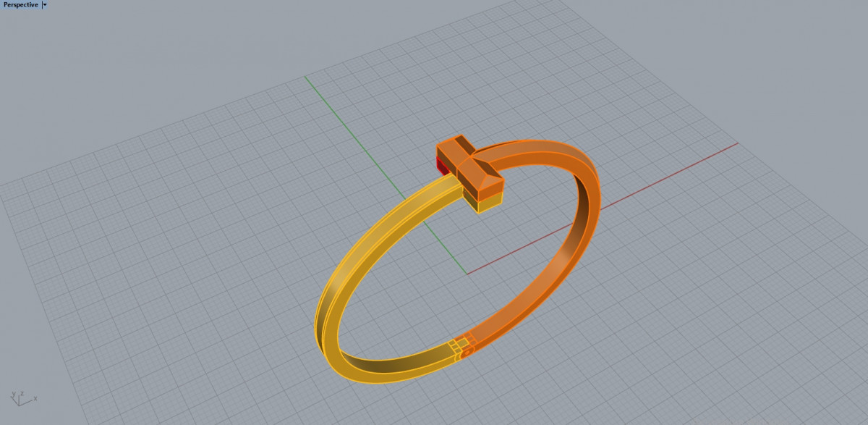Click the Perspective viewport title label
The image size is (868, 425).
pos(20,4)
